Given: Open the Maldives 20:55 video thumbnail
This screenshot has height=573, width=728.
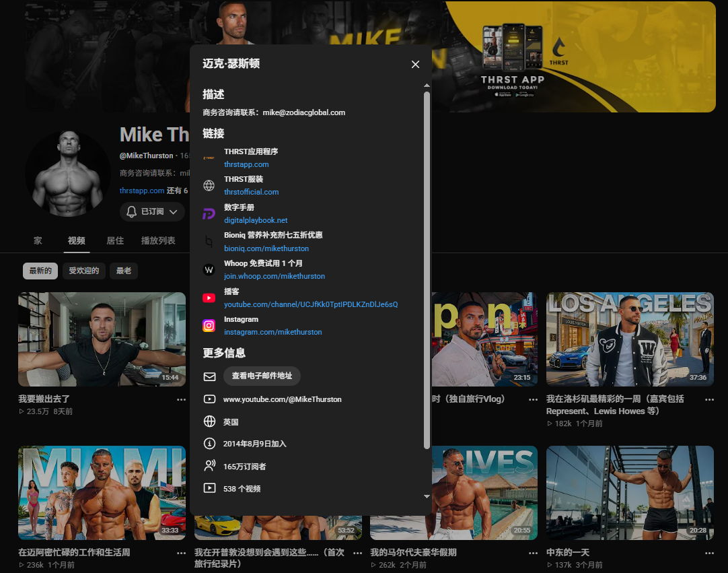Looking at the screenshot, I should tap(484, 493).
